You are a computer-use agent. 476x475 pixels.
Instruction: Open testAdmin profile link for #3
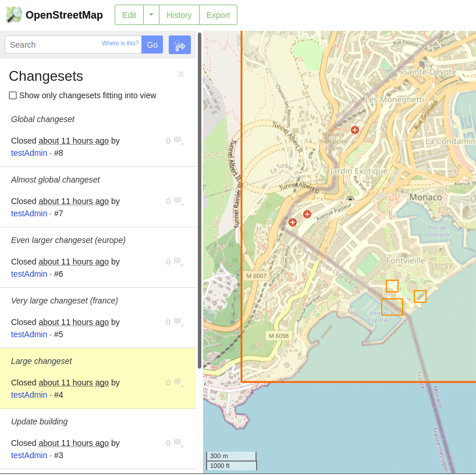click(x=29, y=455)
